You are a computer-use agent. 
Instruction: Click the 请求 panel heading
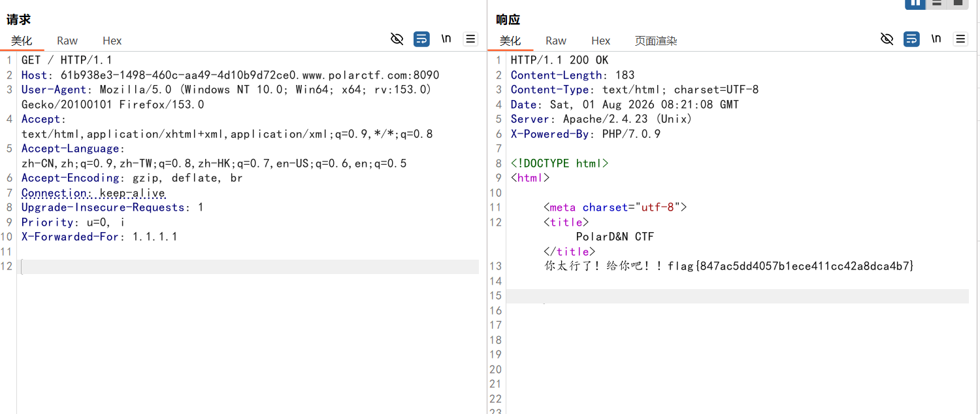click(18, 20)
